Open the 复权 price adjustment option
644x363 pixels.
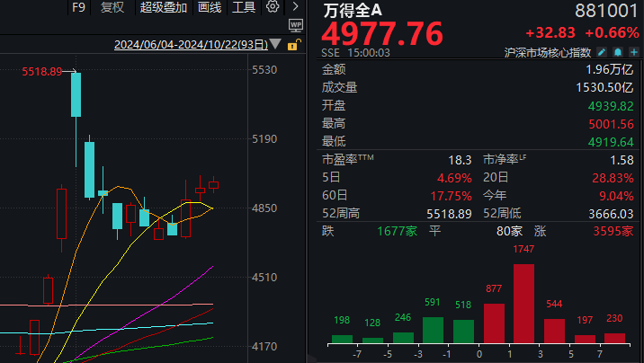112,7
